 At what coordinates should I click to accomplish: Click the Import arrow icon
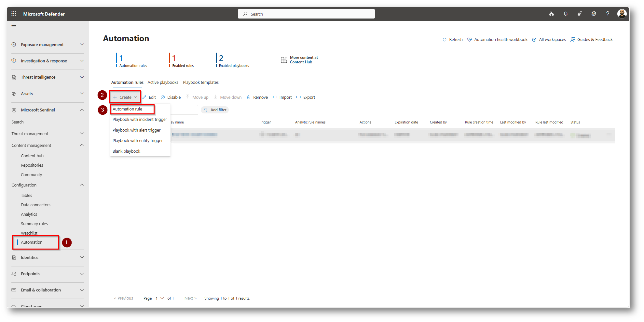(x=275, y=97)
